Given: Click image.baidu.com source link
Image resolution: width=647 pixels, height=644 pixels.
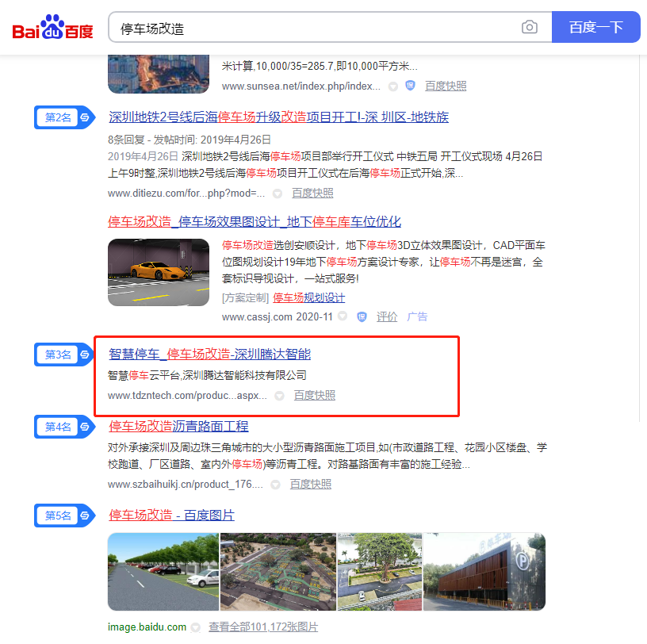Looking at the screenshot, I should (x=147, y=627).
